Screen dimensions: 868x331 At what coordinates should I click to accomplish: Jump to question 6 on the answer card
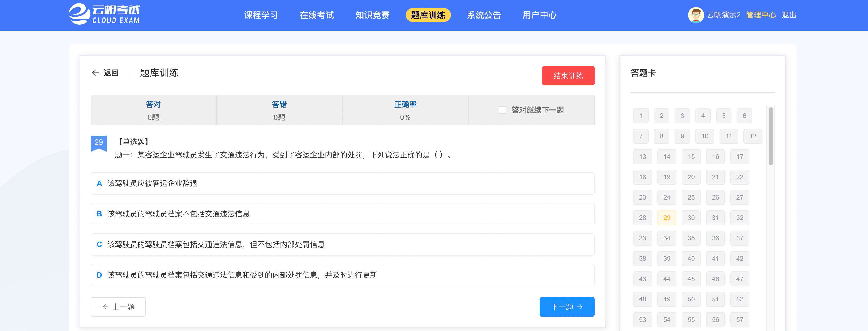tap(744, 116)
